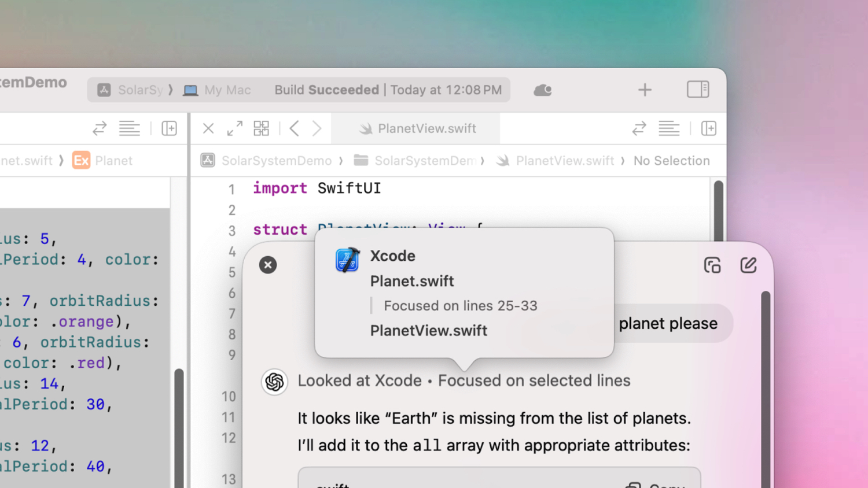Add a new editor split with the add-editor icon
Image resolution: width=868 pixels, height=488 pixels.
pos(169,128)
